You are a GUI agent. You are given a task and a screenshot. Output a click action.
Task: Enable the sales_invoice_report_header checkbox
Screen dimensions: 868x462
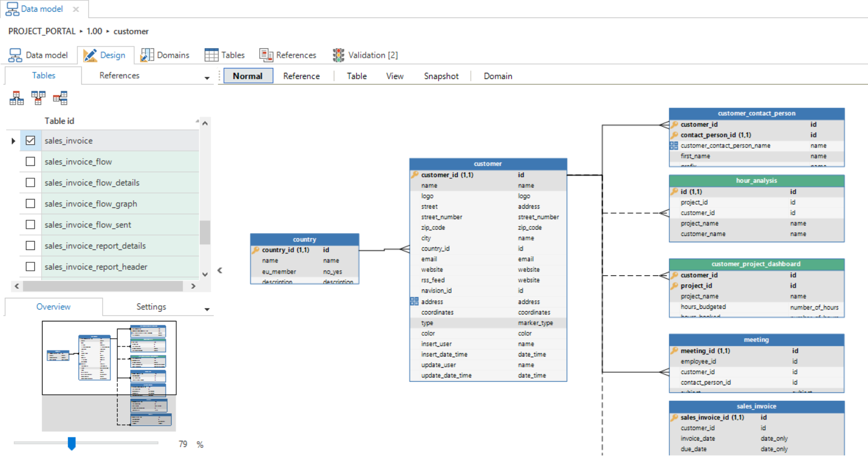(x=30, y=267)
